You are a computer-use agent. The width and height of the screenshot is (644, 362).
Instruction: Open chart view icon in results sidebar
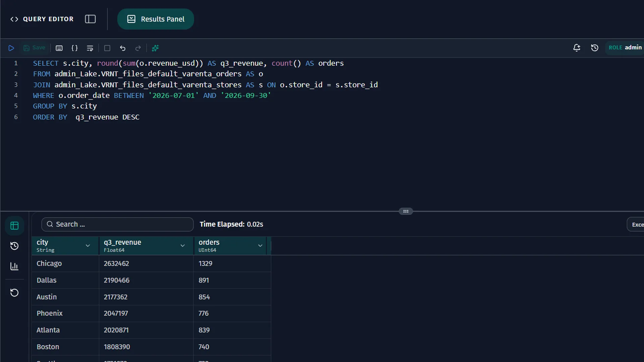pos(14,266)
